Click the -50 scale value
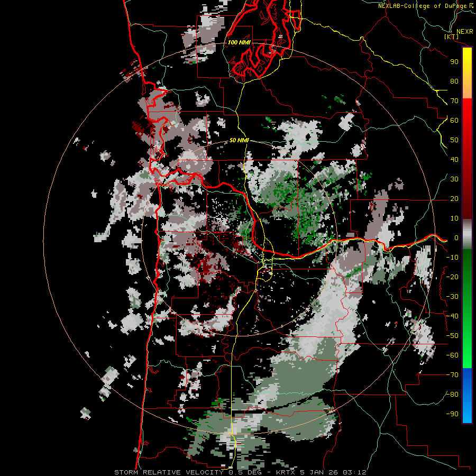The image size is (476, 476). pos(452,336)
